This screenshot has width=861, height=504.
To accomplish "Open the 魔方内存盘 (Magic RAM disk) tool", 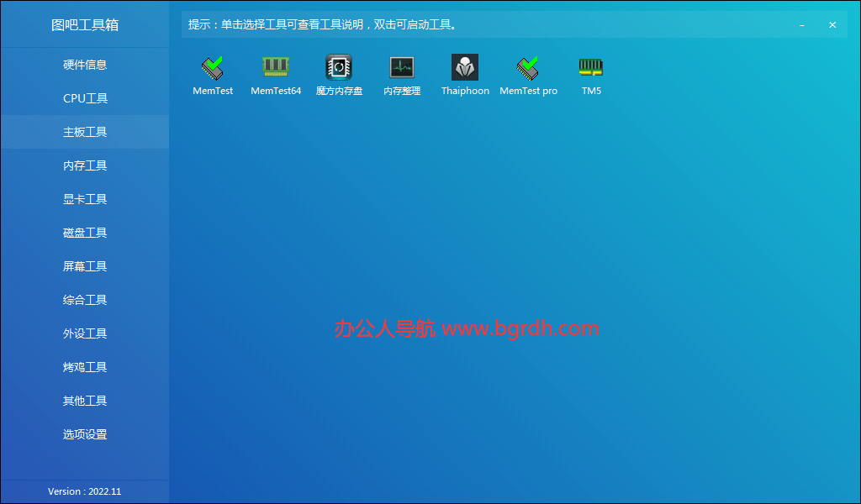I will (x=339, y=74).
